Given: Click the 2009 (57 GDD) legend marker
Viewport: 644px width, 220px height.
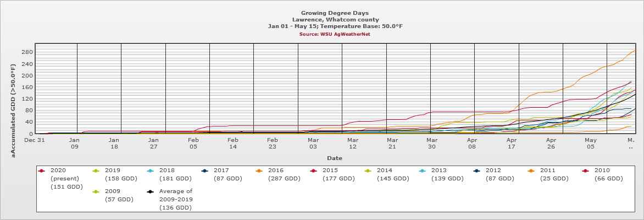Looking at the screenshot, I should pos(96,191).
